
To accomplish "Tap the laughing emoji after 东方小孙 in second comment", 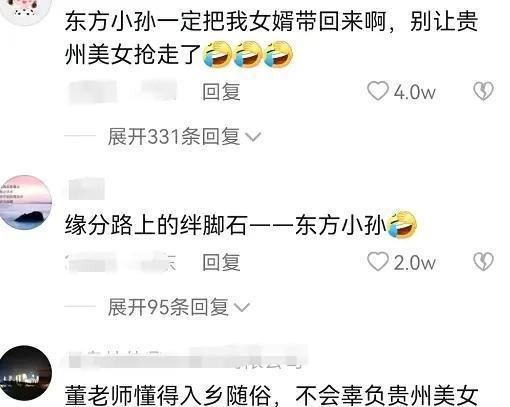I will point(402,224).
